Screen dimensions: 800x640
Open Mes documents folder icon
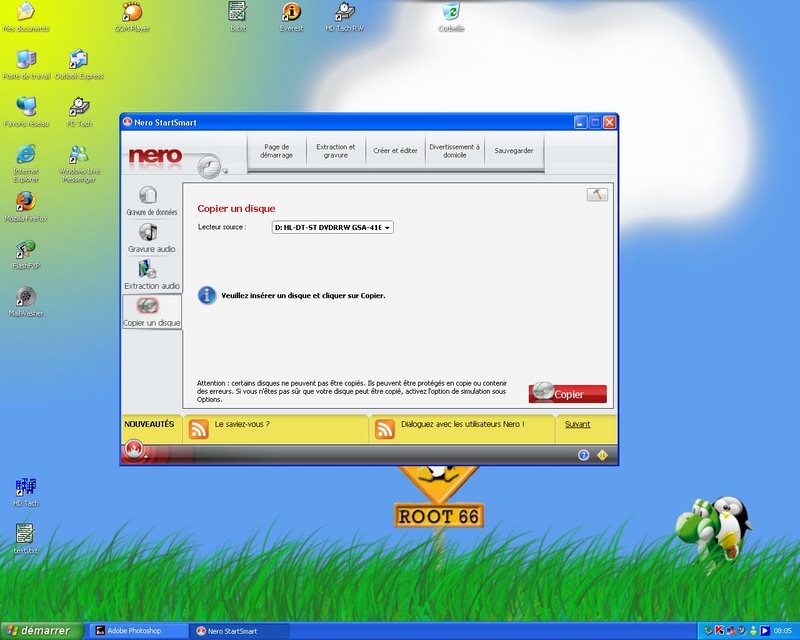coord(26,17)
